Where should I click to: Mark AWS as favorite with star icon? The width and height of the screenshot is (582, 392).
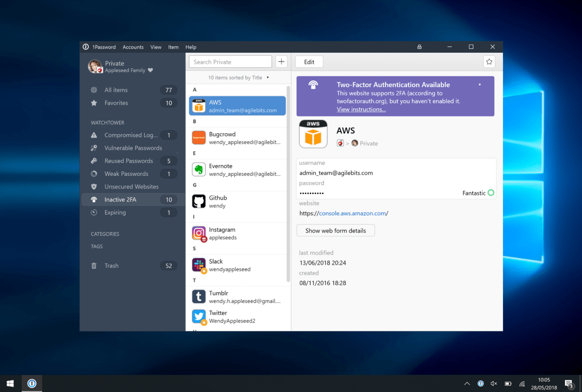click(x=489, y=62)
